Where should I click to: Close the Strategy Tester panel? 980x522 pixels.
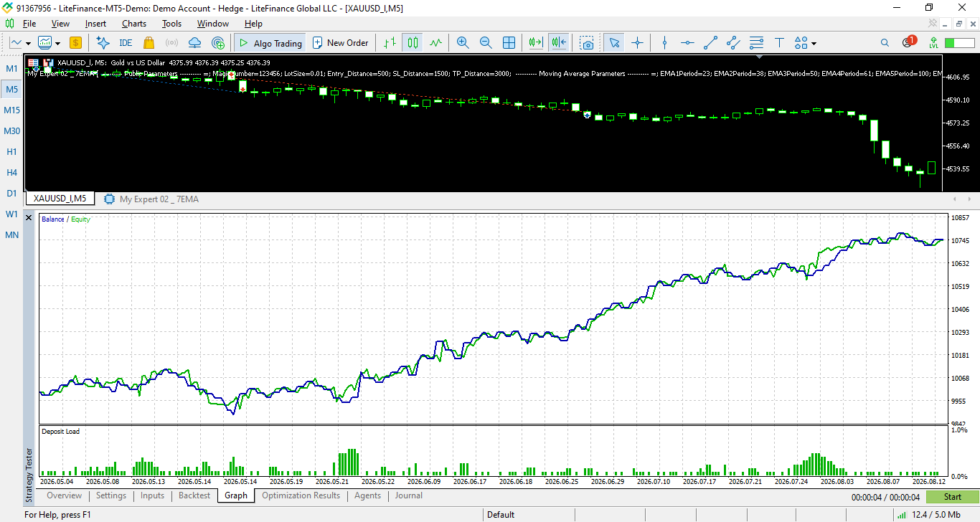[29, 217]
